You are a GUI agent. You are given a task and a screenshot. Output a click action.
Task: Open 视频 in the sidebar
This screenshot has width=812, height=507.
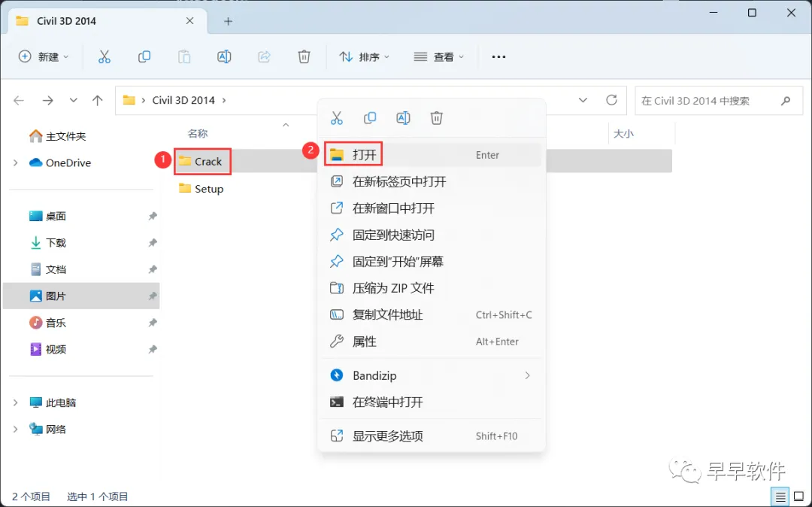47,349
